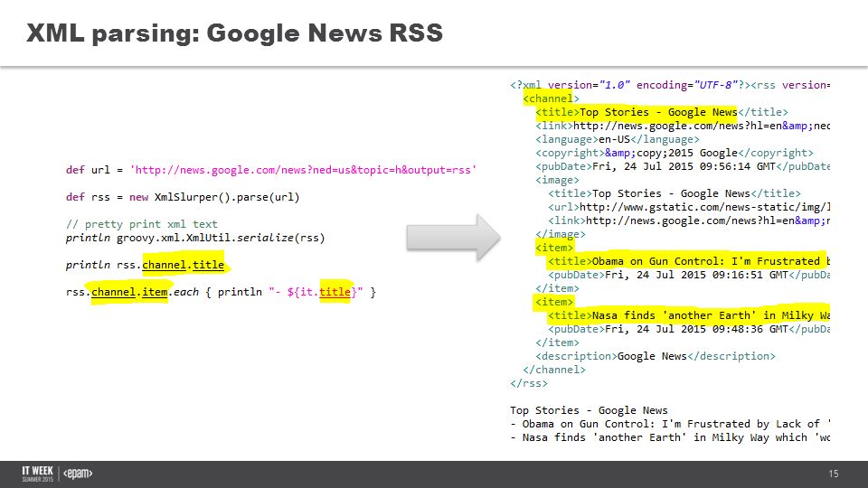Click the IT WEEK Summer 2015 logo
This screenshot has width=868, height=488.
pyautogui.click(x=38, y=474)
